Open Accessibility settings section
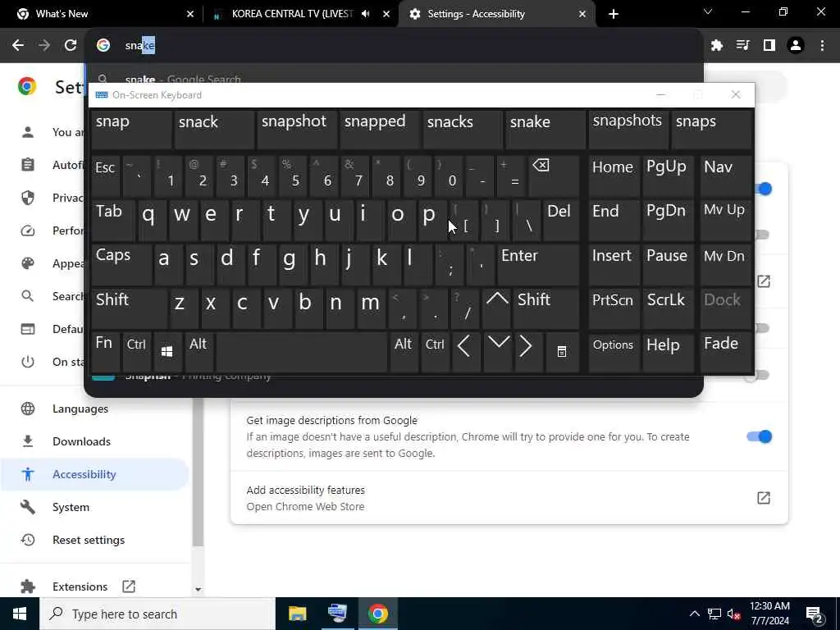840x630 pixels. pyautogui.click(x=94, y=474)
